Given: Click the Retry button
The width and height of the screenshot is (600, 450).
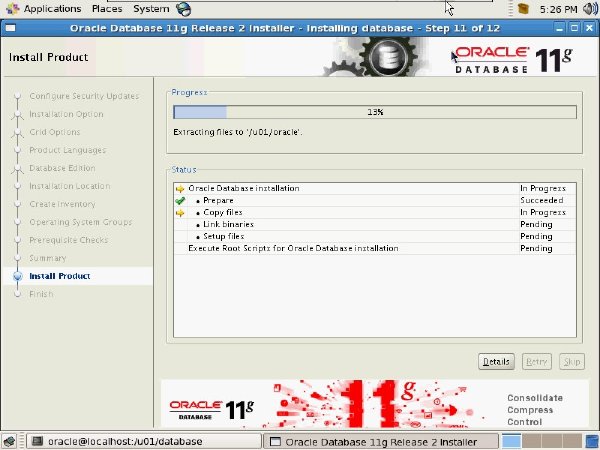Looking at the screenshot, I should pyautogui.click(x=536, y=362).
